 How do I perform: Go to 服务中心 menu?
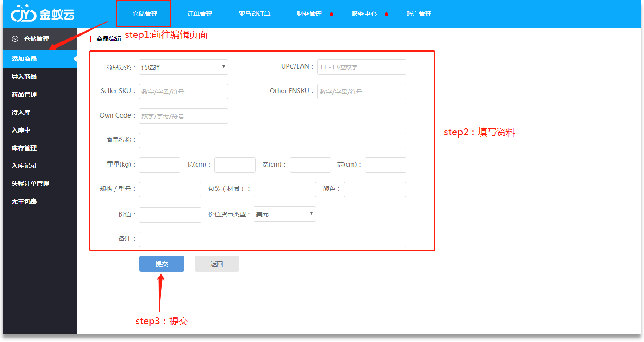pyautogui.click(x=364, y=14)
